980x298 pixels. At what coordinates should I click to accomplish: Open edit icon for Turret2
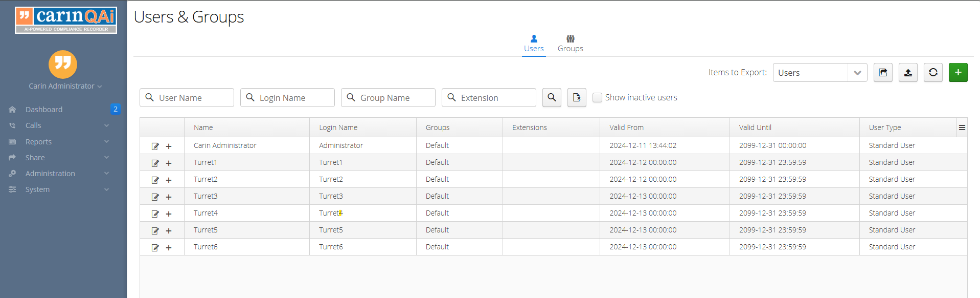pos(155,180)
